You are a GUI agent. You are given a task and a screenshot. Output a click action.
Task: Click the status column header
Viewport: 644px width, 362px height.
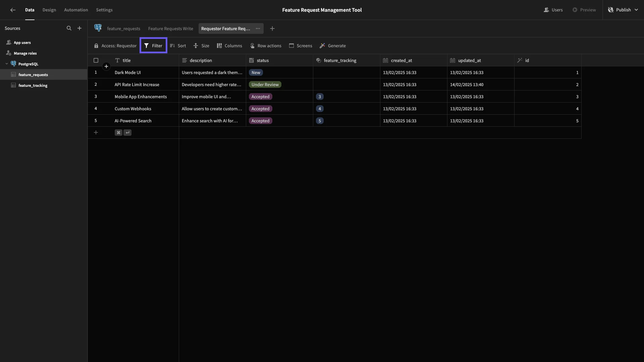[279, 60]
